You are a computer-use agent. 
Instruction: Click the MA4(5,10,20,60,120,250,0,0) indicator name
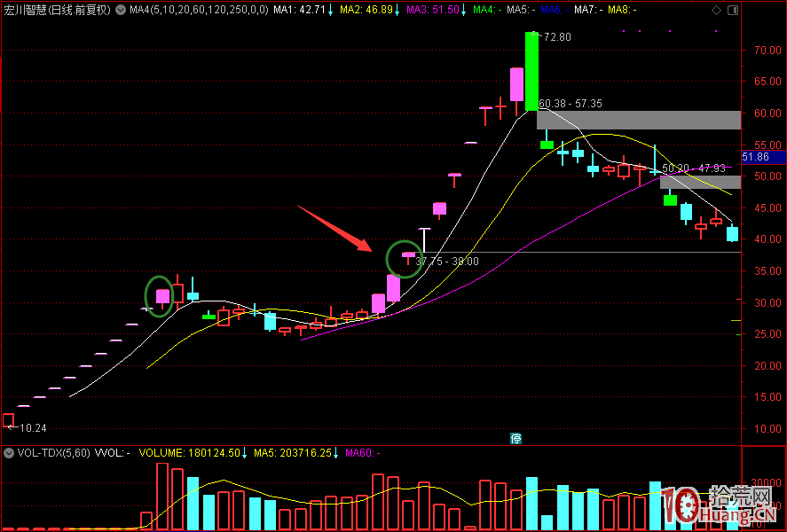(x=199, y=10)
